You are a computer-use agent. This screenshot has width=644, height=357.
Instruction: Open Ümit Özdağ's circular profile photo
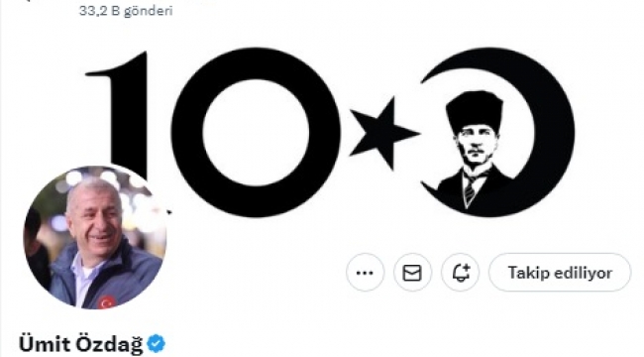coord(95,237)
